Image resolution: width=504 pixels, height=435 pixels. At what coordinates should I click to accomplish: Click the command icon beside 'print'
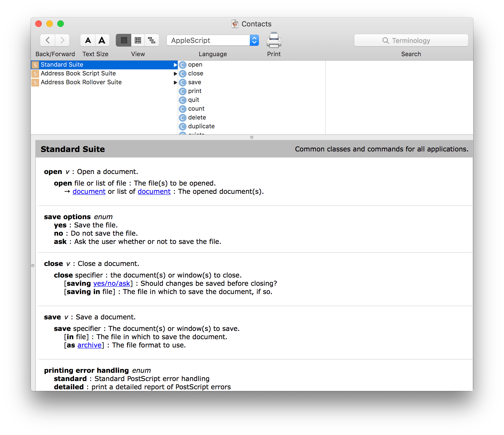tap(183, 91)
